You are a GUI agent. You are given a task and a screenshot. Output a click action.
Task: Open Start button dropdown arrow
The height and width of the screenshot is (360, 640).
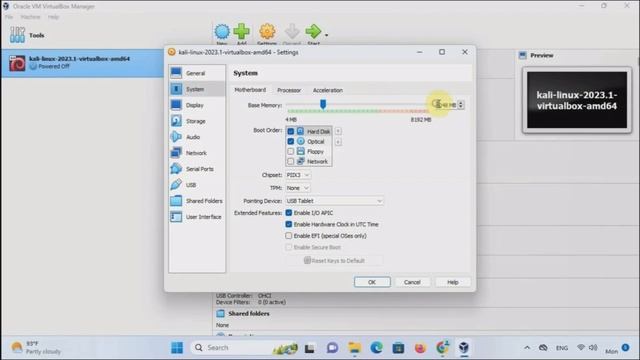click(326, 35)
